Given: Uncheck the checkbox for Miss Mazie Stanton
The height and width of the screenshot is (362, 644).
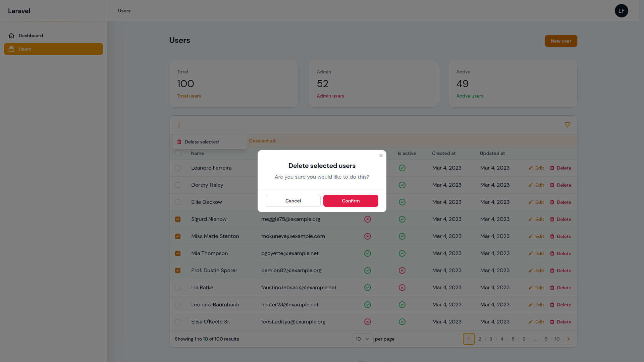Looking at the screenshot, I should pyautogui.click(x=178, y=236).
